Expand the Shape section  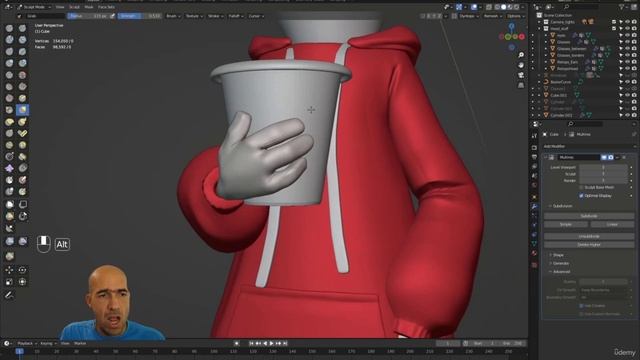(x=558, y=255)
